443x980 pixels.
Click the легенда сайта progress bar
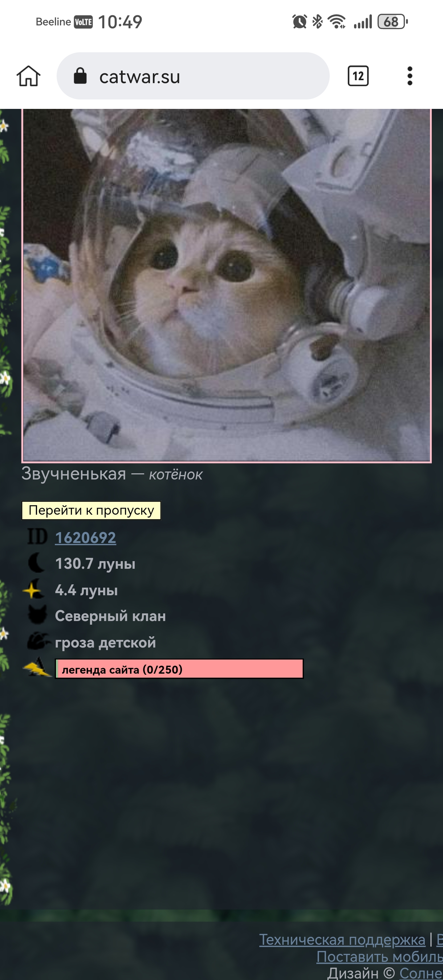(x=179, y=669)
